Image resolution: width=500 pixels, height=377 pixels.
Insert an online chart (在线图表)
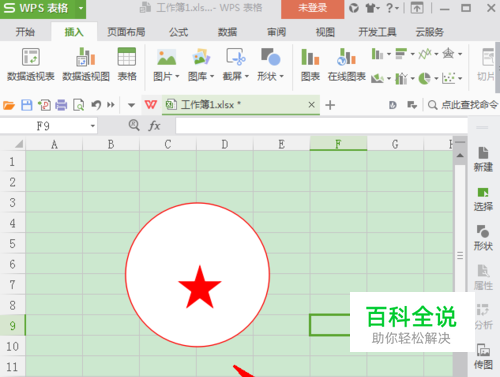(347, 65)
